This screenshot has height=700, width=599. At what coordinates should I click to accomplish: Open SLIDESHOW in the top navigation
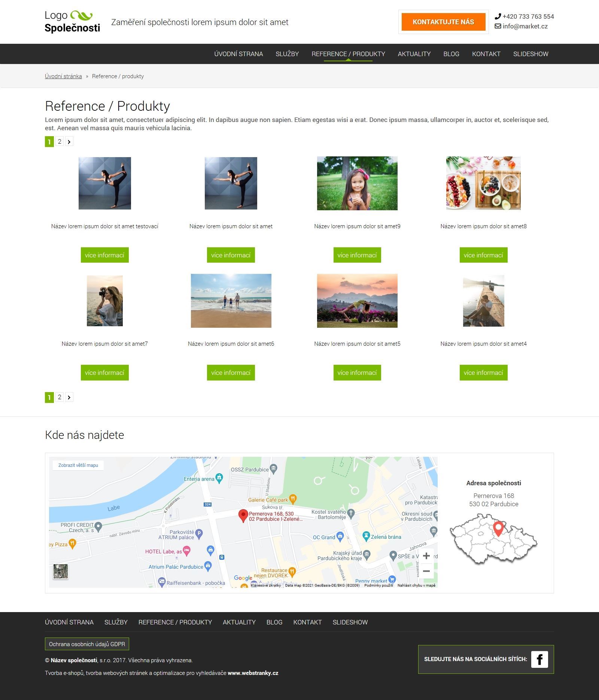[530, 54]
